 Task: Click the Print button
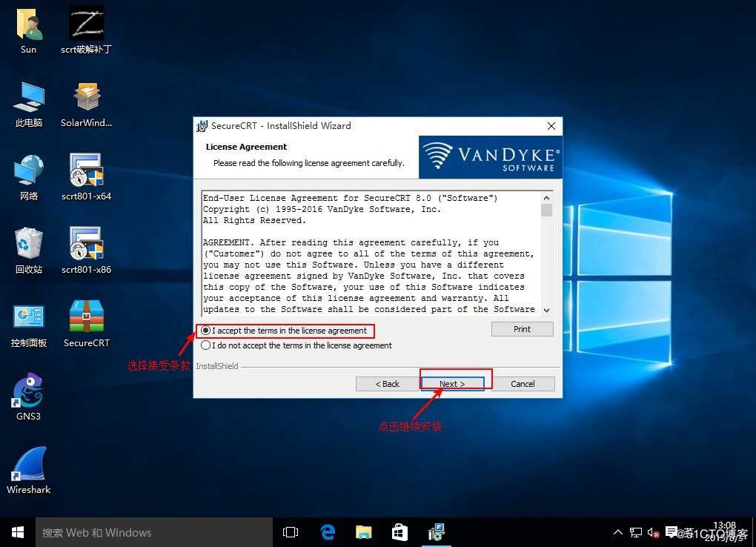tap(523, 329)
